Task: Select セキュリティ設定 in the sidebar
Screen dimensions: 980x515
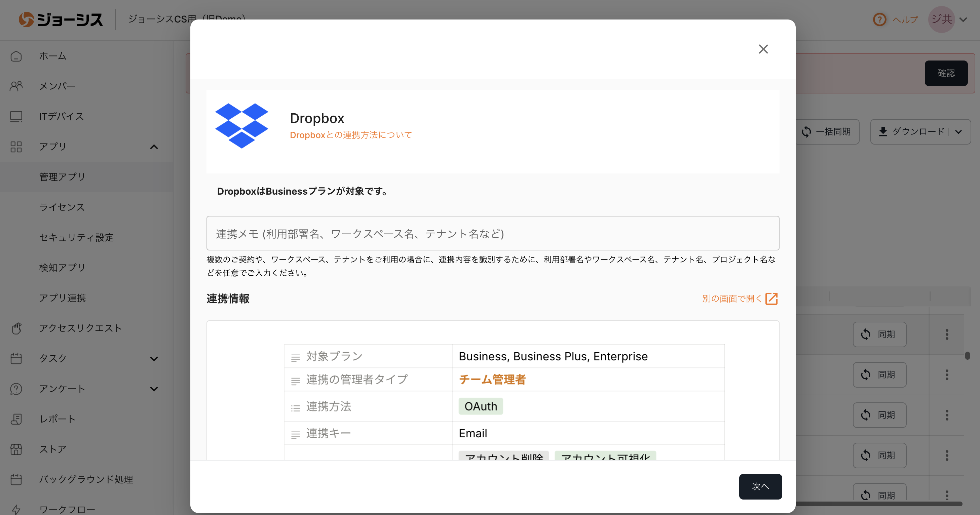Action: point(76,237)
